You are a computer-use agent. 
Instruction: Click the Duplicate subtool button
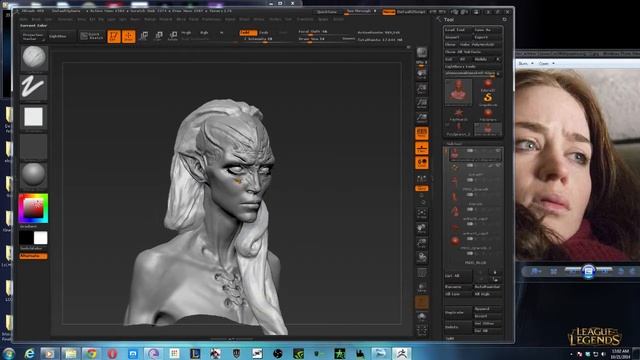point(458,313)
